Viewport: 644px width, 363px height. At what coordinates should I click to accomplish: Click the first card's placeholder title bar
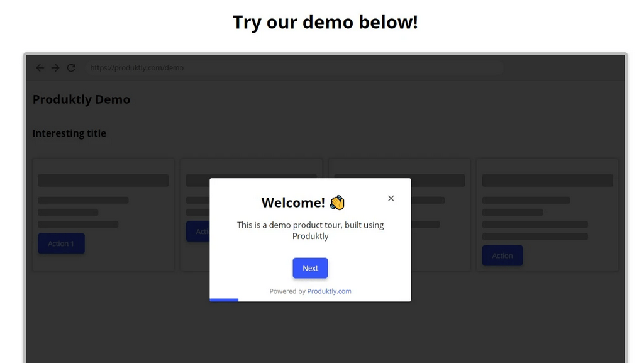104,181
